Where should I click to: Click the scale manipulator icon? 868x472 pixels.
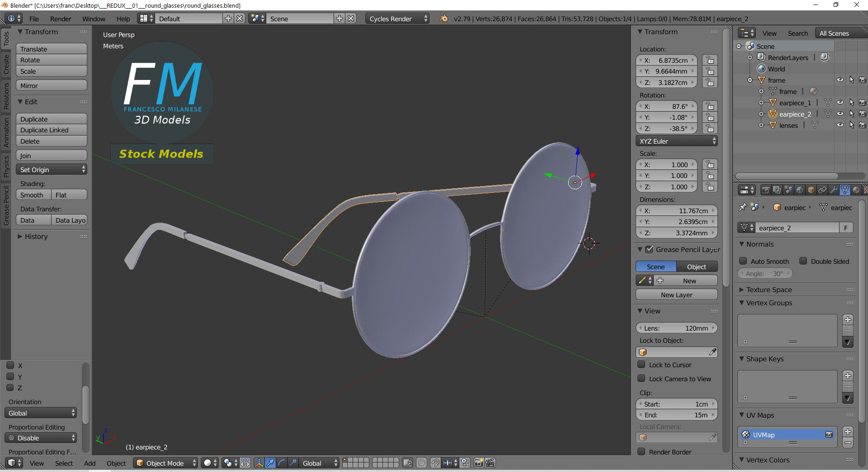pyautogui.click(x=293, y=463)
